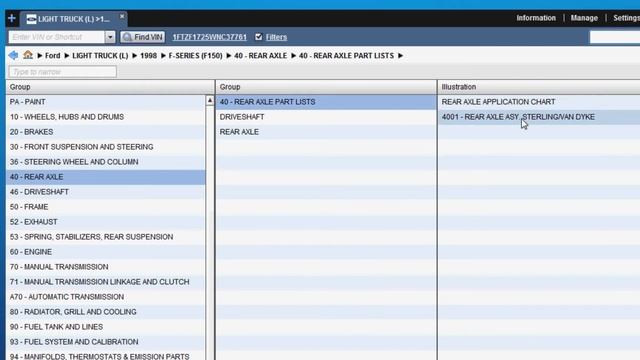Viewport: 640px width, 360px height.
Task: Open the Filters link
Action: point(276,37)
